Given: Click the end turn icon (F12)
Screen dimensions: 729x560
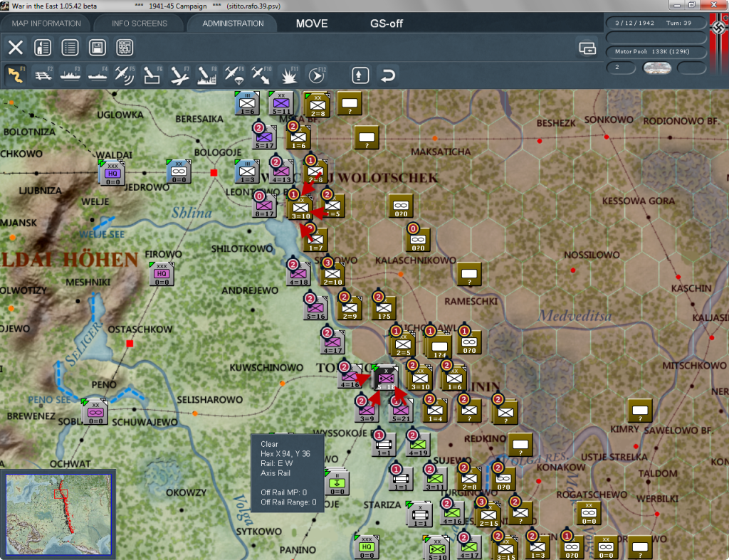Looking at the screenshot, I should [x=317, y=75].
